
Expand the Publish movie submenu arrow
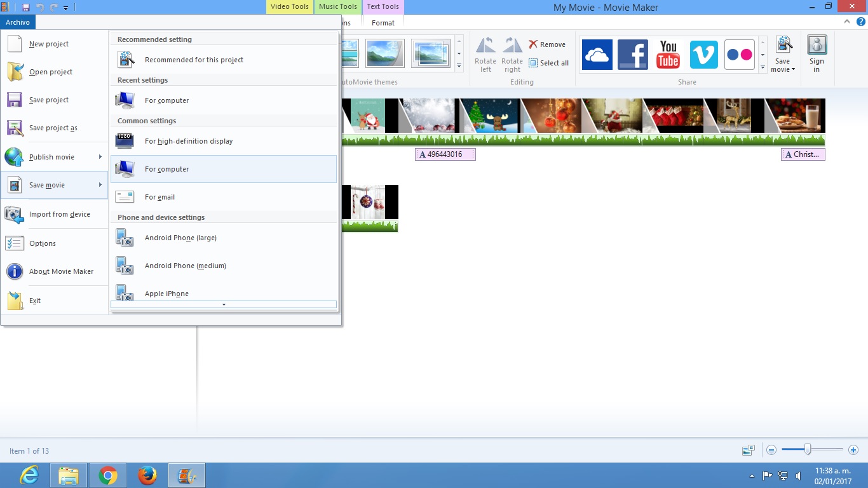[x=100, y=157]
